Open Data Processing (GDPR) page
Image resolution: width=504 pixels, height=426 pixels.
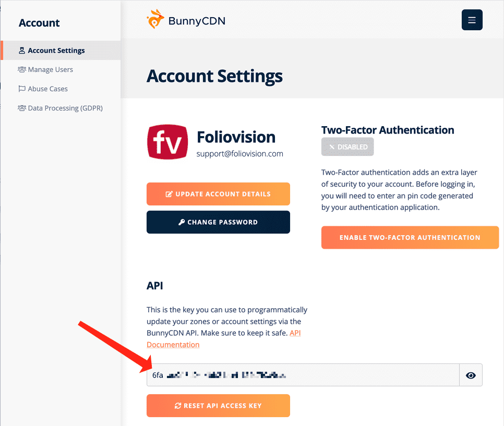click(x=65, y=108)
